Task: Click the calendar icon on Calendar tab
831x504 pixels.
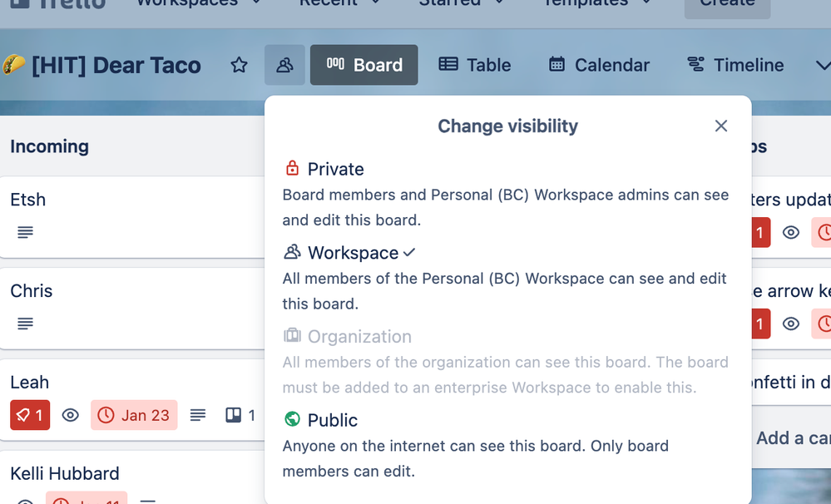Action: pos(556,64)
